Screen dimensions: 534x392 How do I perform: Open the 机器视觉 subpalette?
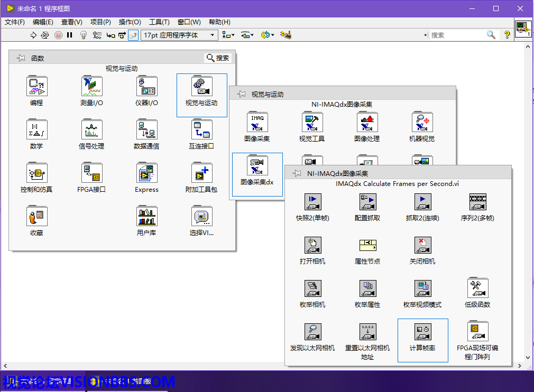(x=422, y=123)
